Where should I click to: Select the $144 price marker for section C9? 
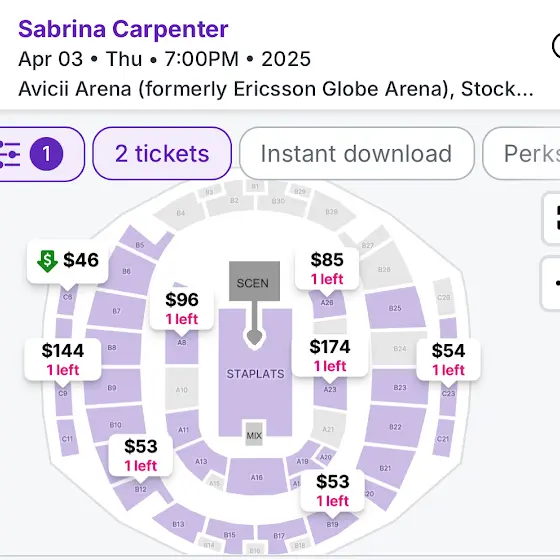(63, 359)
